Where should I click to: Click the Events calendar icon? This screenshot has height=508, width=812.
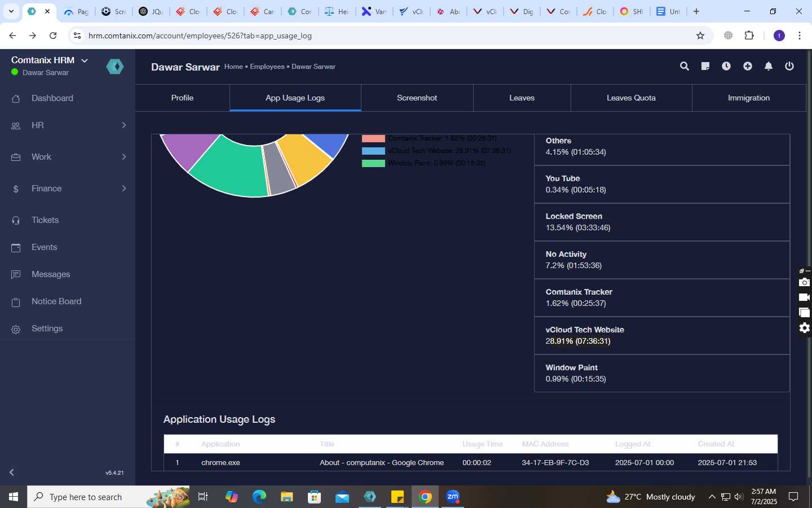[x=16, y=248]
